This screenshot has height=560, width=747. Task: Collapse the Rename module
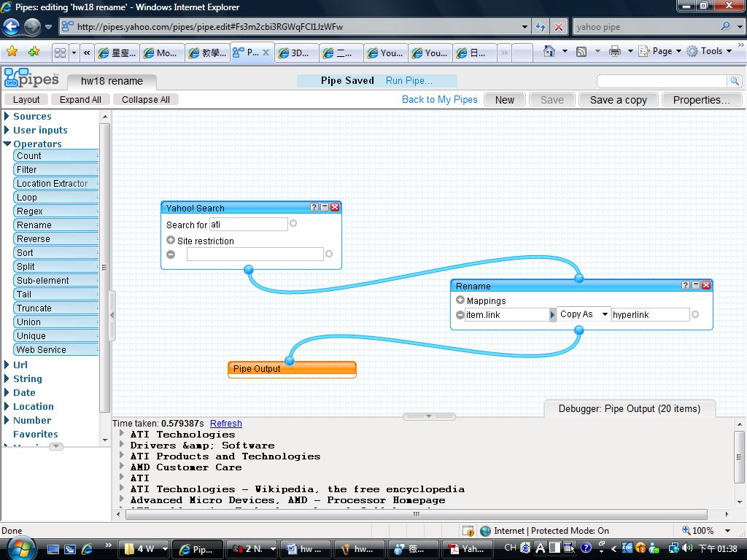tap(696, 285)
